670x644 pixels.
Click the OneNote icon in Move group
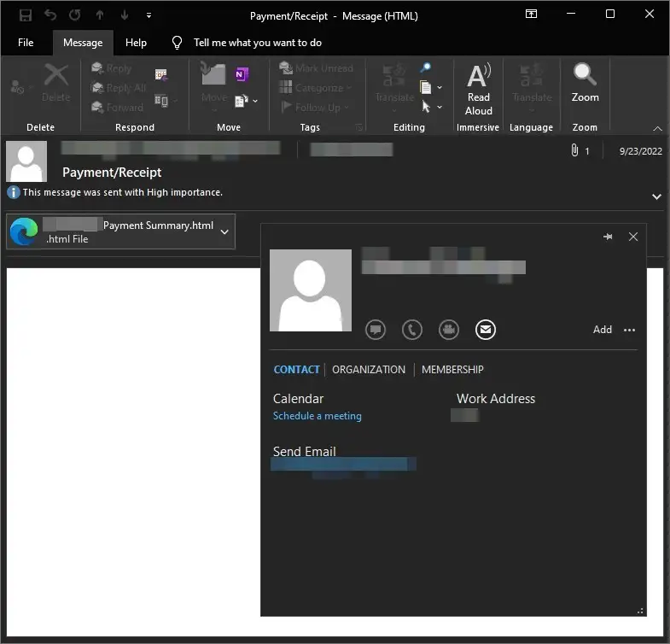click(242, 75)
